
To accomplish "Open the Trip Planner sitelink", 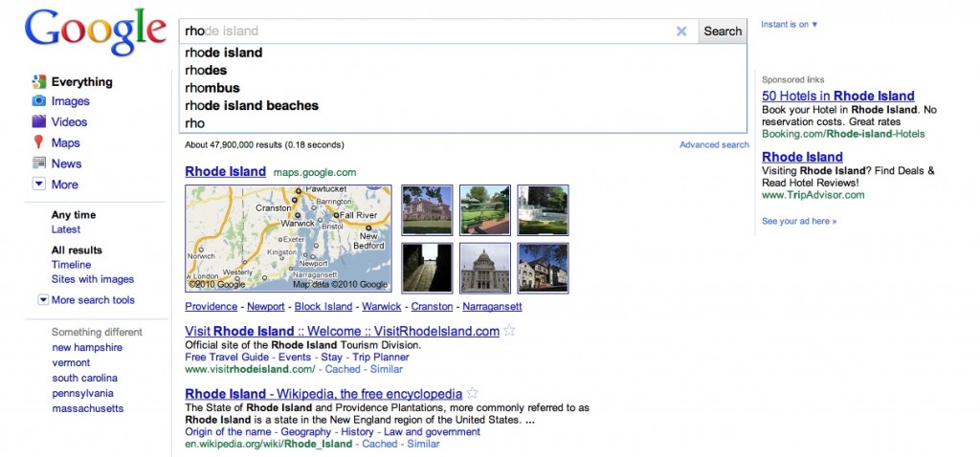I will [x=381, y=358].
